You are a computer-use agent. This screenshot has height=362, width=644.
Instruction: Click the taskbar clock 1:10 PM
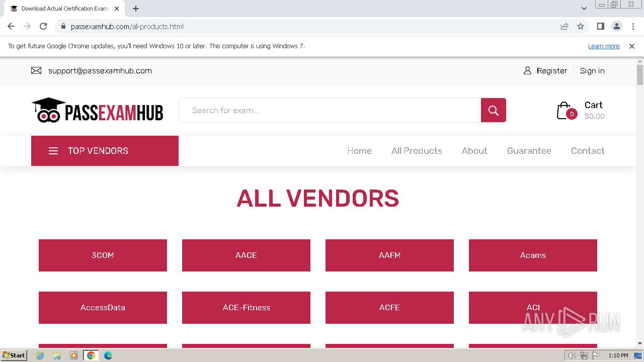618,355
